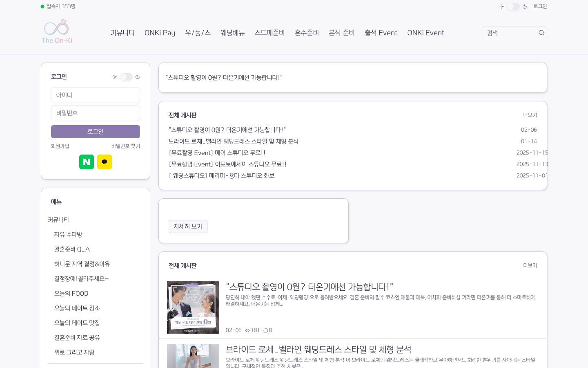
Task: Log in with the KakaoTalk icon
Action: (x=105, y=162)
